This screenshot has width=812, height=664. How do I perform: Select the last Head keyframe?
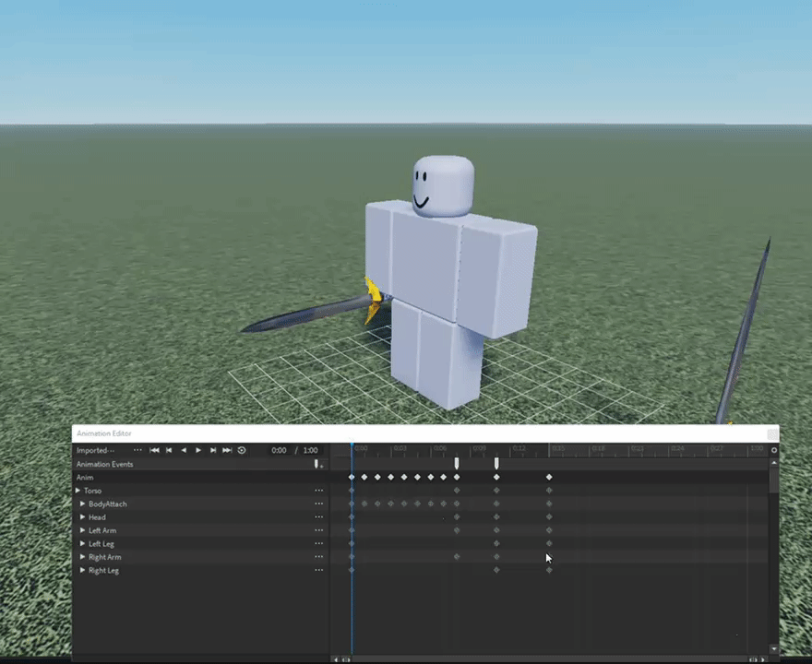[x=549, y=517]
